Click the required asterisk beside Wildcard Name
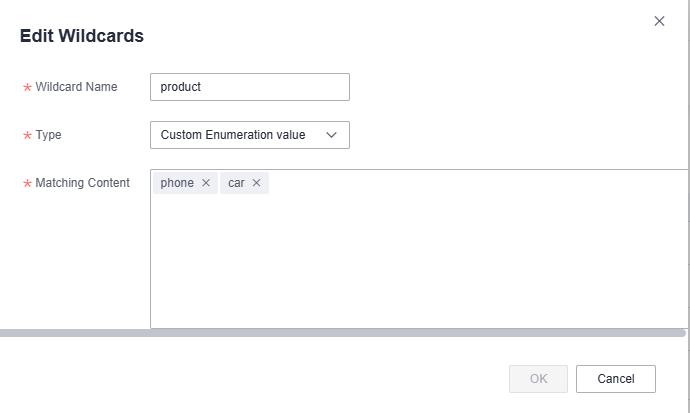690x413 pixels. (x=27, y=88)
